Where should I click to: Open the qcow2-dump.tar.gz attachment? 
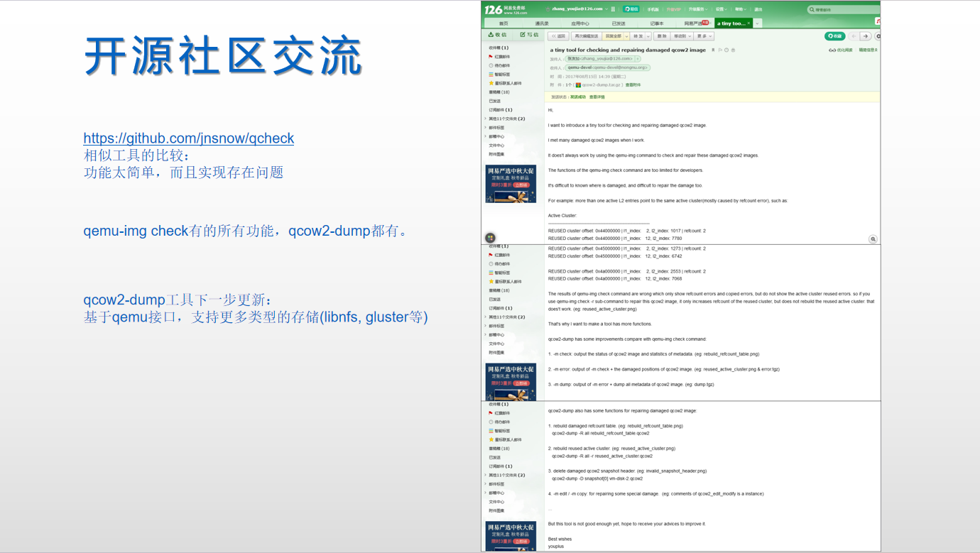600,84
